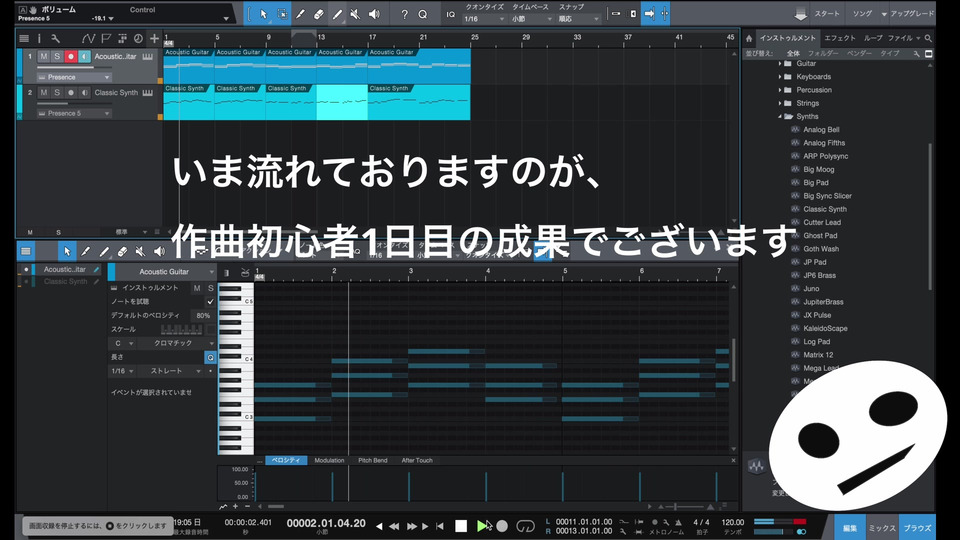
Task: Click the browser search magnifier icon
Action: pyautogui.click(x=928, y=38)
